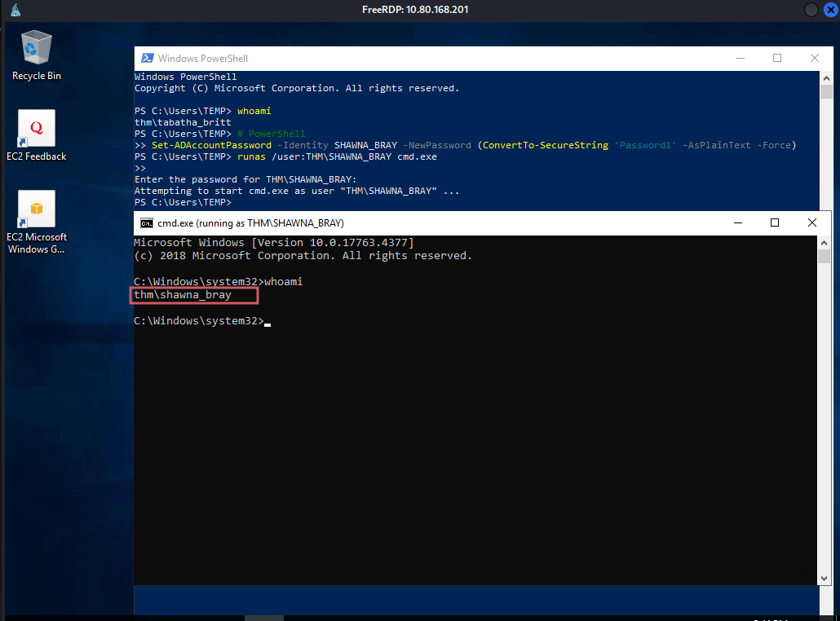Maximize the cmd.exe window
This screenshot has height=621, width=840.
pyautogui.click(x=775, y=222)
